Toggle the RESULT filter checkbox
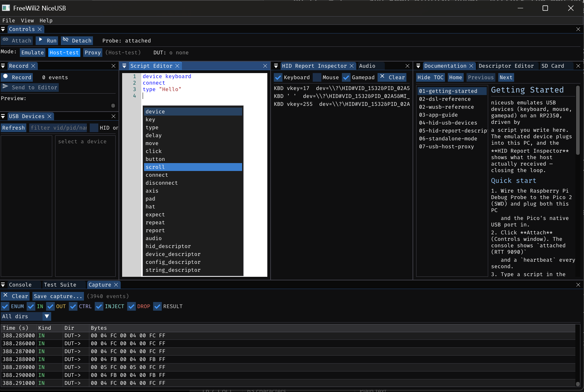 point(157,306)
